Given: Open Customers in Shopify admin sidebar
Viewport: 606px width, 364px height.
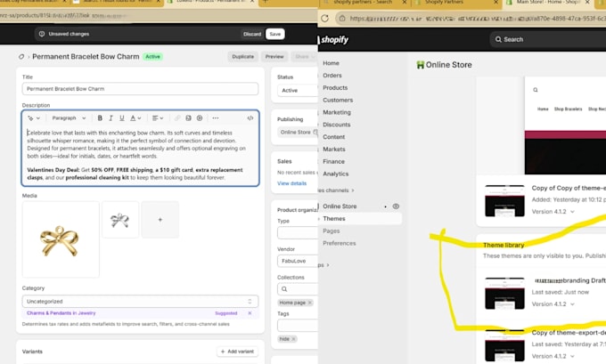Looking at the screenshot, I should 338,100.
